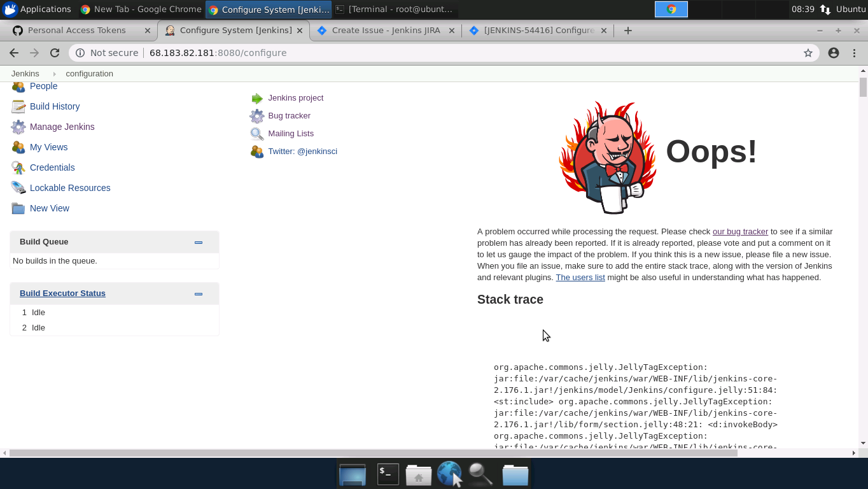The width and height of the screenshot is (868, 489).
Task: Click the 08:39 clock
Action: coord(803,9)
